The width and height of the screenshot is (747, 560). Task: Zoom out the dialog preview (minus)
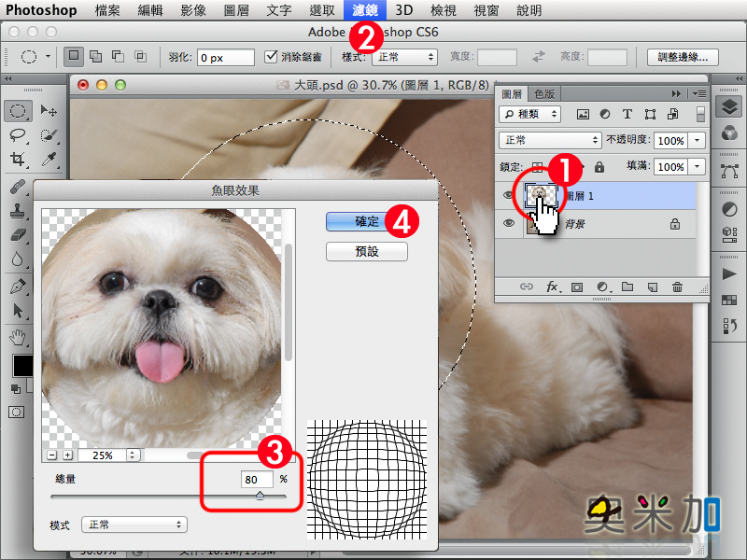tap(52, 455)
